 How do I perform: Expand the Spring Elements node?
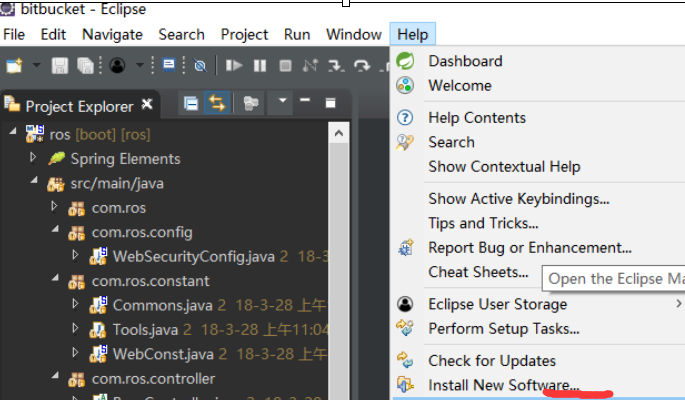[33, 157]
